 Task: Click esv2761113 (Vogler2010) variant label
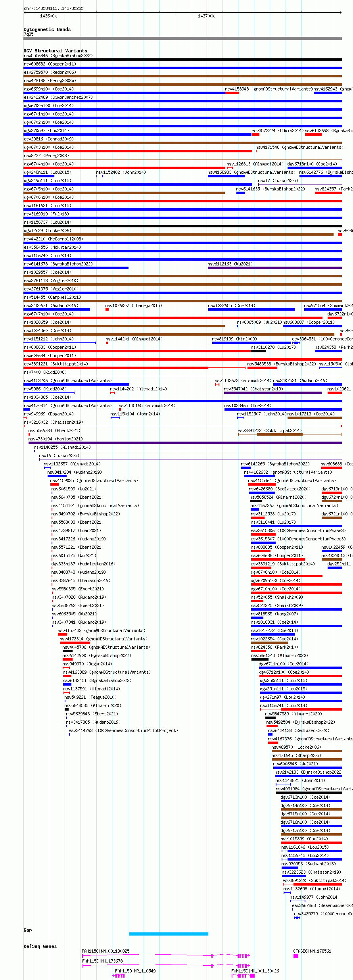pyautogui.click(x=51, y=281)
